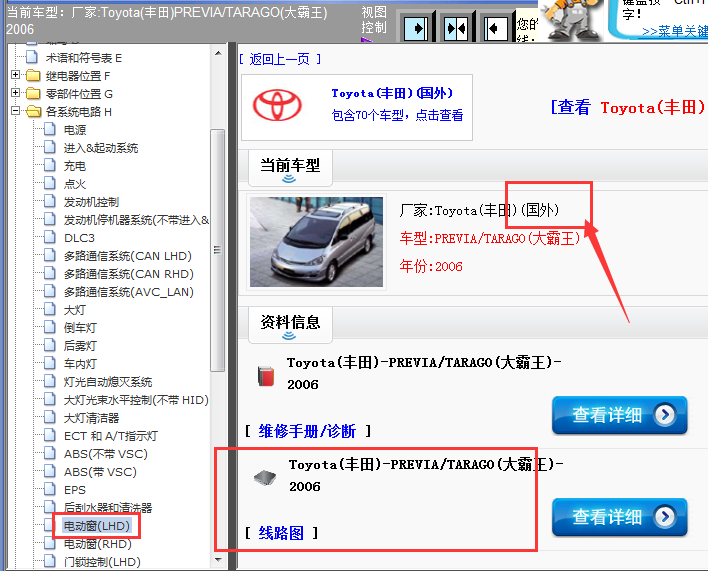Select 倒车灯 tree item
The width and height of the screenshot is (708, 571).
[80, 328]
